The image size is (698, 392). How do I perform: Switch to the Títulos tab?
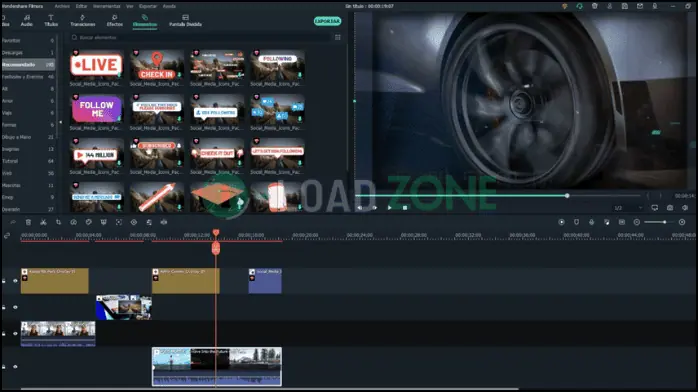pos(51,20)
